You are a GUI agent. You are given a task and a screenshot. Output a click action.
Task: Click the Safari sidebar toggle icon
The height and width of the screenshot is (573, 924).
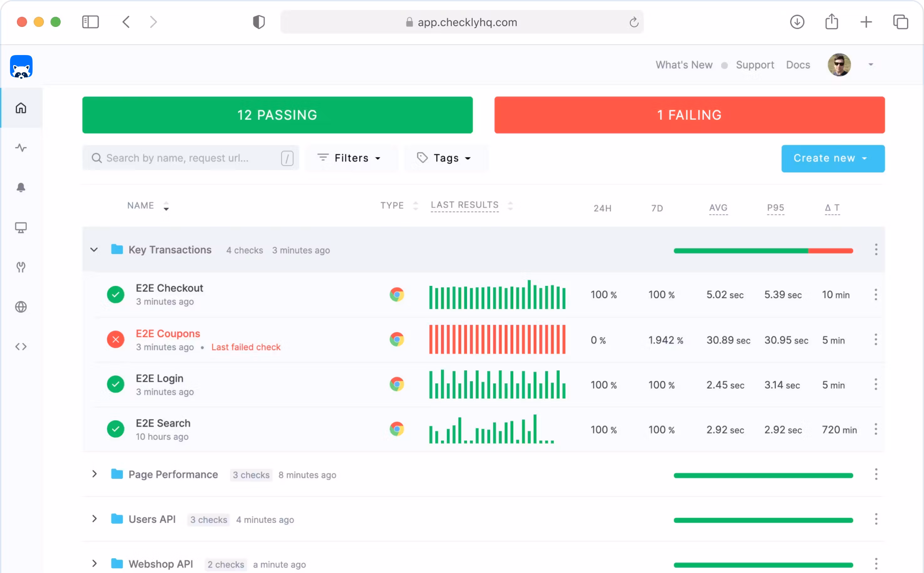click(x=90, y=22)
